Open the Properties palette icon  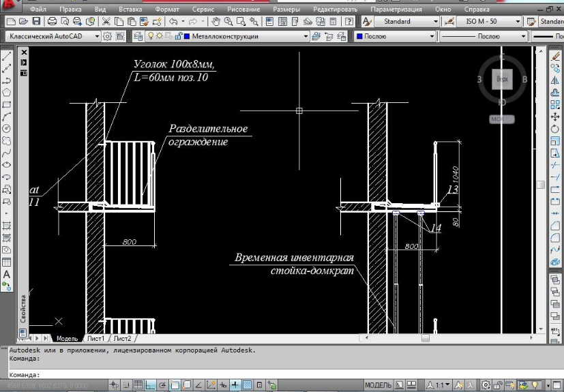[269, 22]
